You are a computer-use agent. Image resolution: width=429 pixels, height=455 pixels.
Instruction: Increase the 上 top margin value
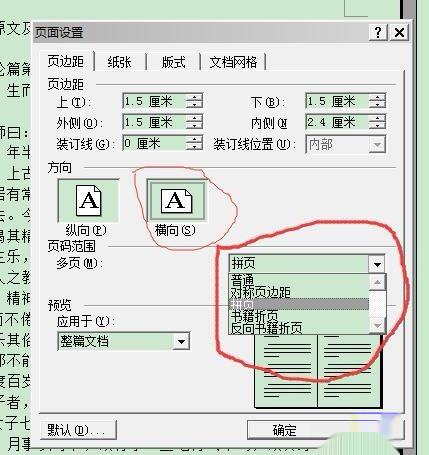tap(194, 97)
